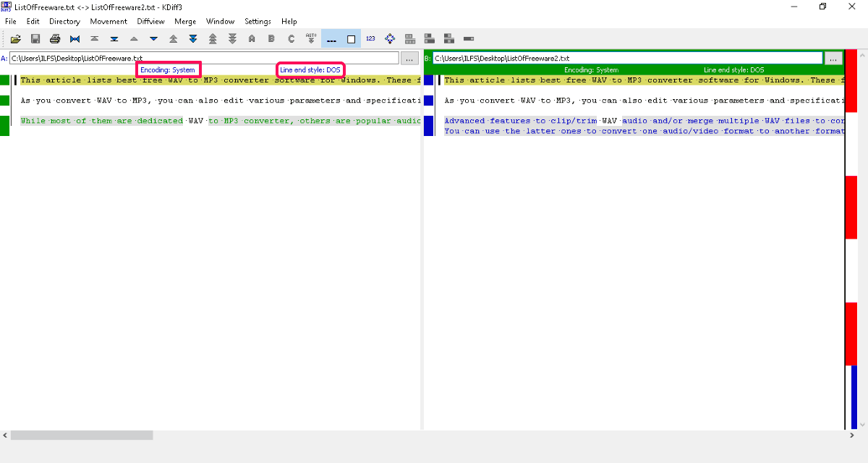The width and height of the screenshot is (868, 463).
Task: Click the 'While most of them' line in pane A
Action: pos(220,121)
